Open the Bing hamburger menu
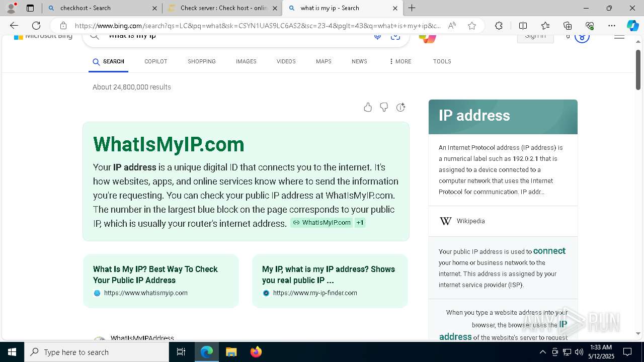644x362 pixels. click(x=619, y=36)
